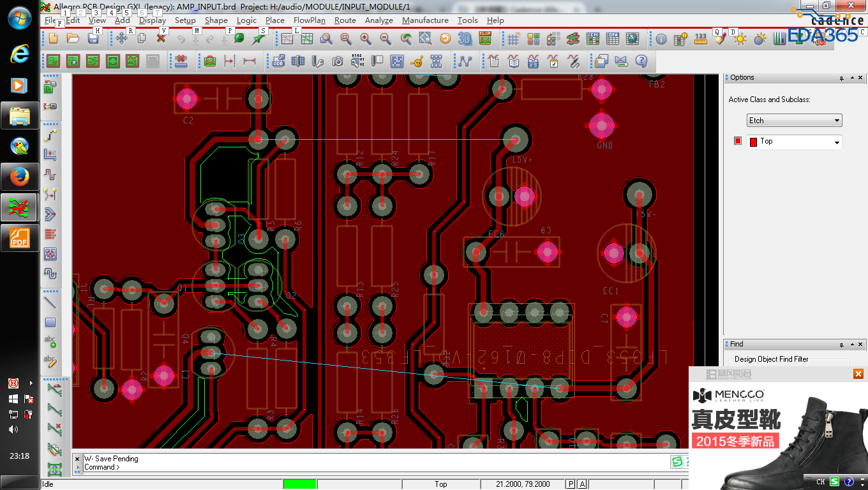868x490 pixels.
Task: Open the Route menu
Action: tap(345, 20)
